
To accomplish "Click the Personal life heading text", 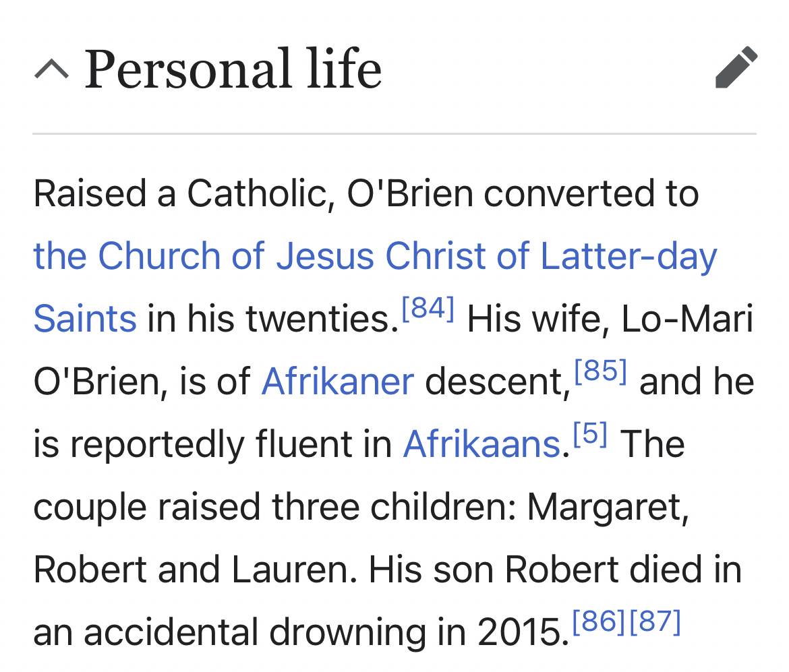I will tap(233, 69).
